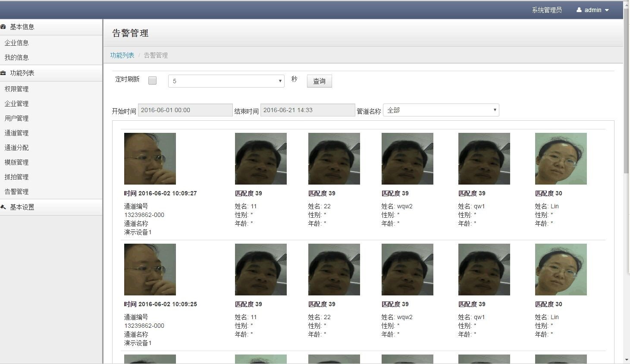Toggle the 定时刷新 checkbox
The height and width of the screenshot is (364, 630).
pos(152,80)
